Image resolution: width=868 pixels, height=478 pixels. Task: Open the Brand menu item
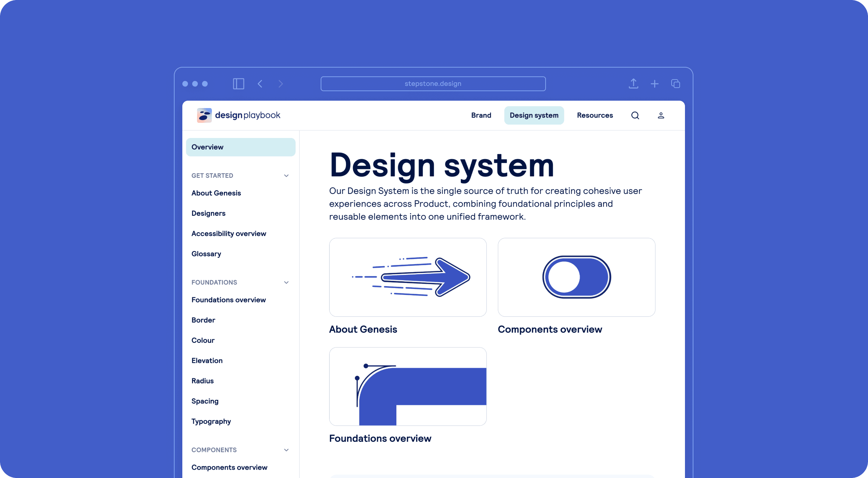(481, 115)
